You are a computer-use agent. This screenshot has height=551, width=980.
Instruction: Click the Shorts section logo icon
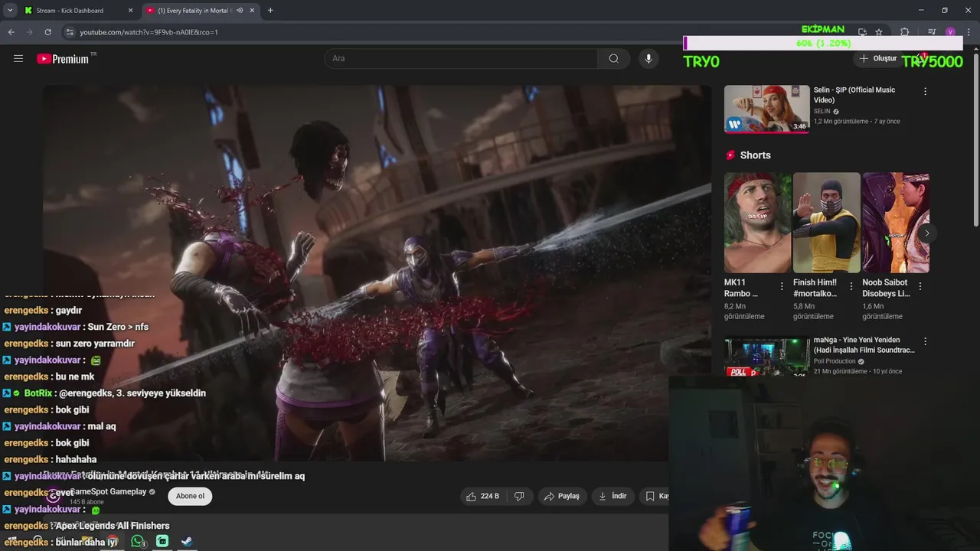pos(730,155)
